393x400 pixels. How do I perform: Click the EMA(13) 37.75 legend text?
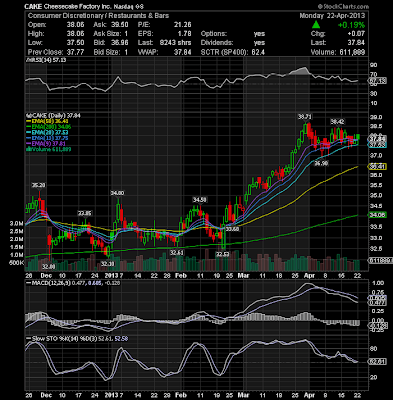tap(50, 138)
